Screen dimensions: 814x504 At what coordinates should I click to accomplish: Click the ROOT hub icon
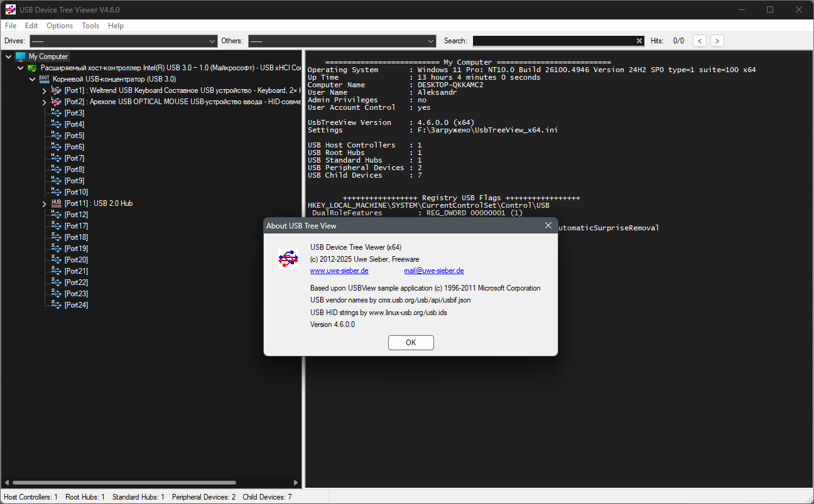(44, 79)
